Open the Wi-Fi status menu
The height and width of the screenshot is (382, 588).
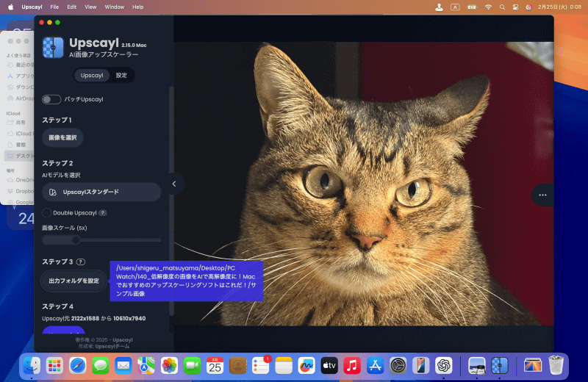[x=488, y=7]
